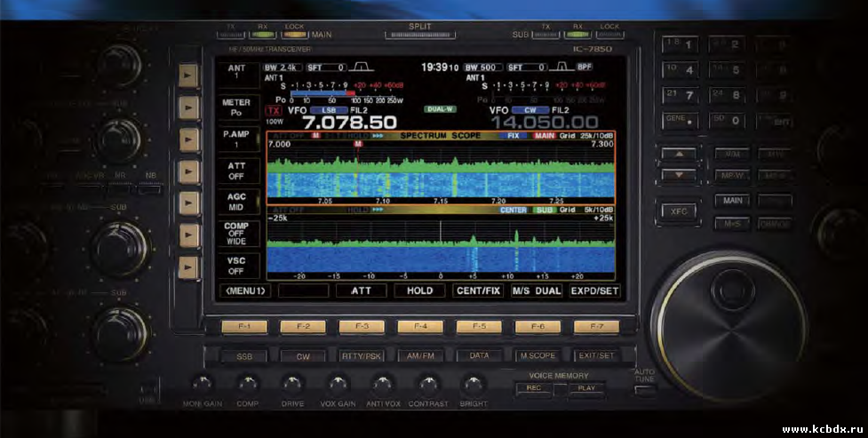The image size is (868, 438).
Task: Push the arrow key beside ATT OFF
Action: [x=188, y=171]
